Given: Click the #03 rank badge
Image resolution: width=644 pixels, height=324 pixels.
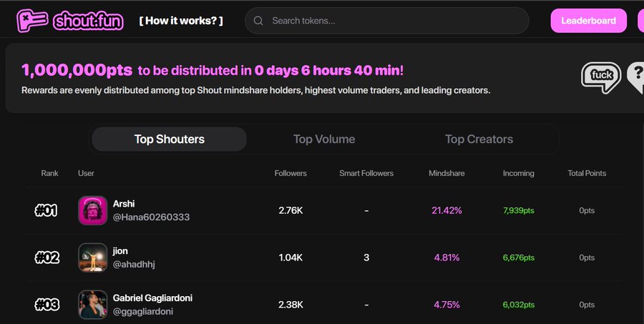Looking at the screenshot, I should 47,305.
